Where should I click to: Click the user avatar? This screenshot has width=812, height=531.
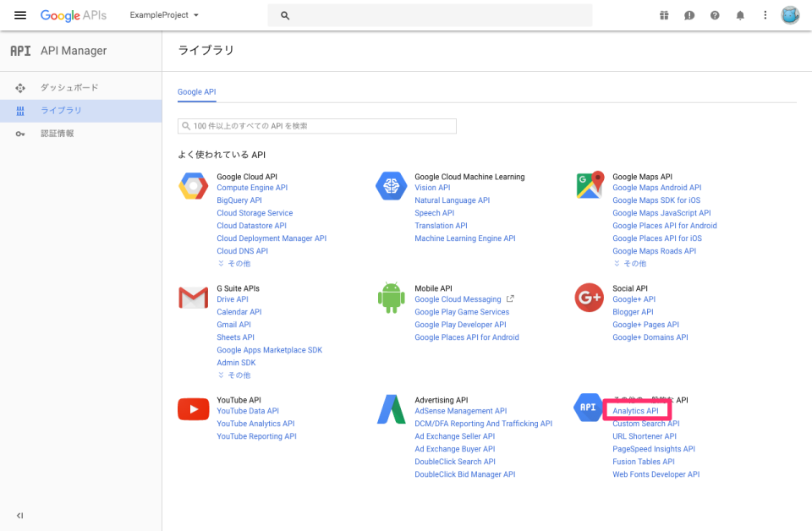789,14
